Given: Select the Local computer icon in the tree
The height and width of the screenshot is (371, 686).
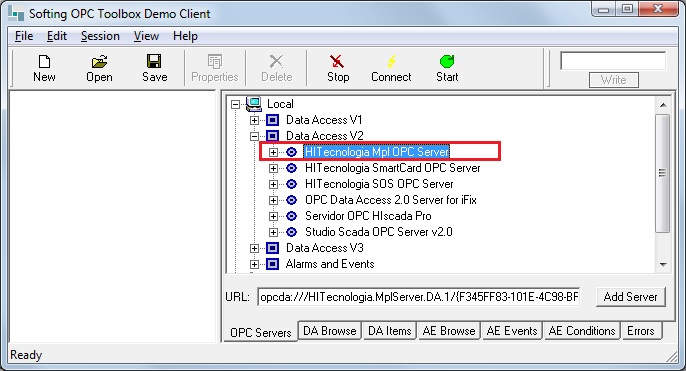Looking at the screenshot, I should click(254, 104).
